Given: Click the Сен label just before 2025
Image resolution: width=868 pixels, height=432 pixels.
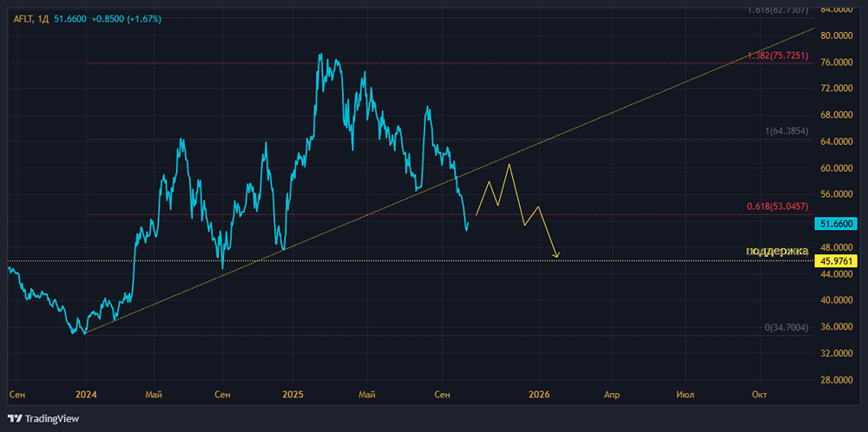Looking at the screenshot, I should click(222, 395).
